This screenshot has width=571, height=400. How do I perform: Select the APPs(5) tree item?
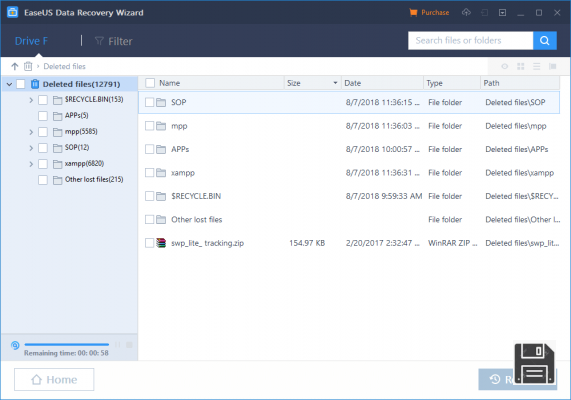pyautogui.click(x=76, y=115)
